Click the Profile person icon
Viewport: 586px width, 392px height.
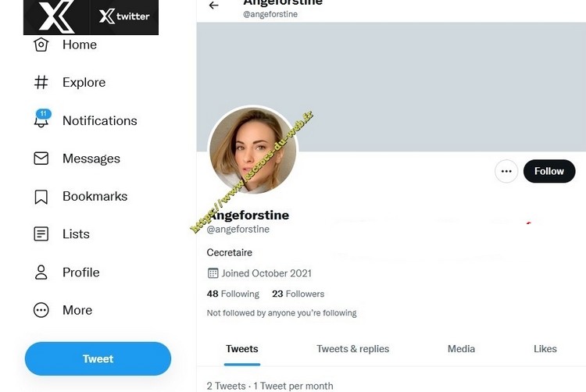click(41, 273)
